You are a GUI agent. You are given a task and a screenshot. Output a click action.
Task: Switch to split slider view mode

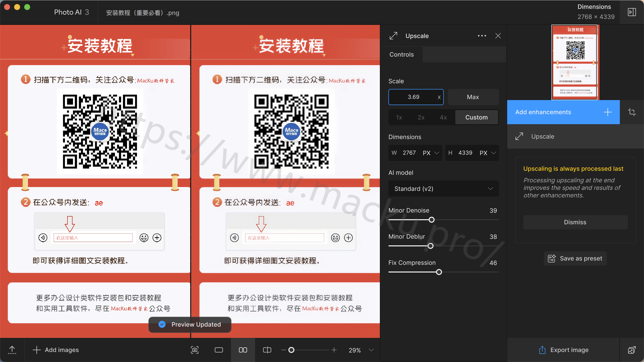267,350
